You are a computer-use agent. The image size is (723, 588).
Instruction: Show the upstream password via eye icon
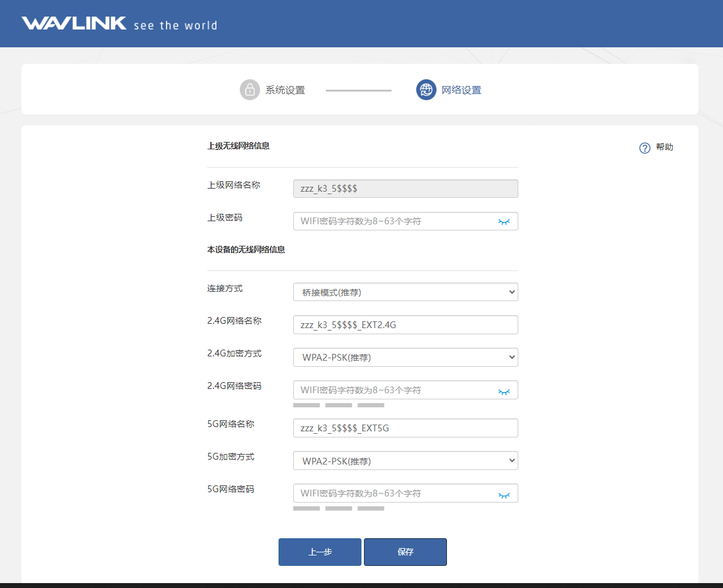click(x=504, y=221)
